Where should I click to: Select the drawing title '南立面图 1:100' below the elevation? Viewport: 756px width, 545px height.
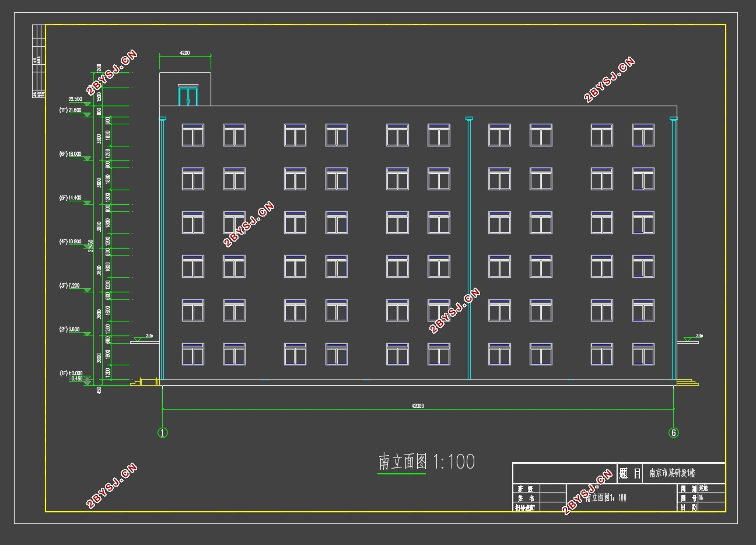[x=426, y=462]
